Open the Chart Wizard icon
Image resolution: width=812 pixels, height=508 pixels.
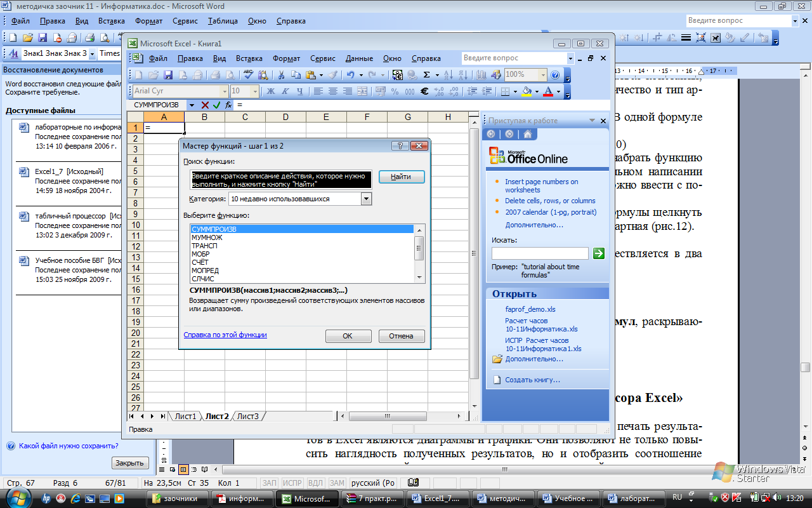[x=481, y=74]
